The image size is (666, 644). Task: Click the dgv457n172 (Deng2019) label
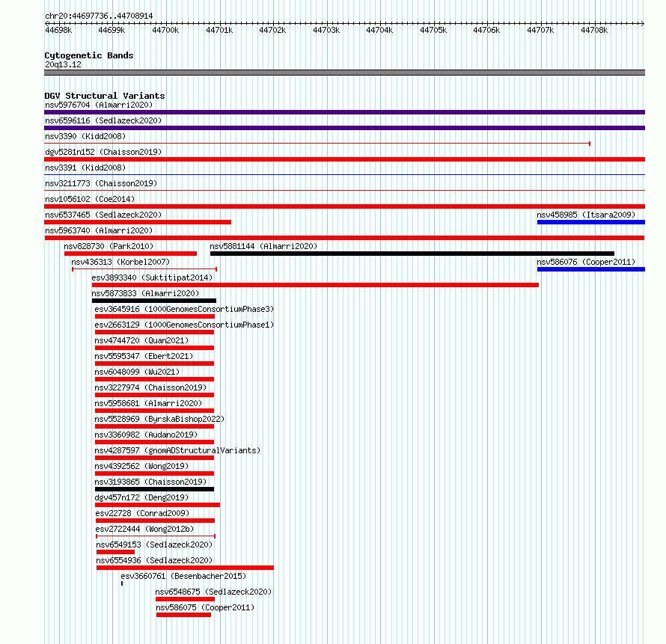pos(141,497)
